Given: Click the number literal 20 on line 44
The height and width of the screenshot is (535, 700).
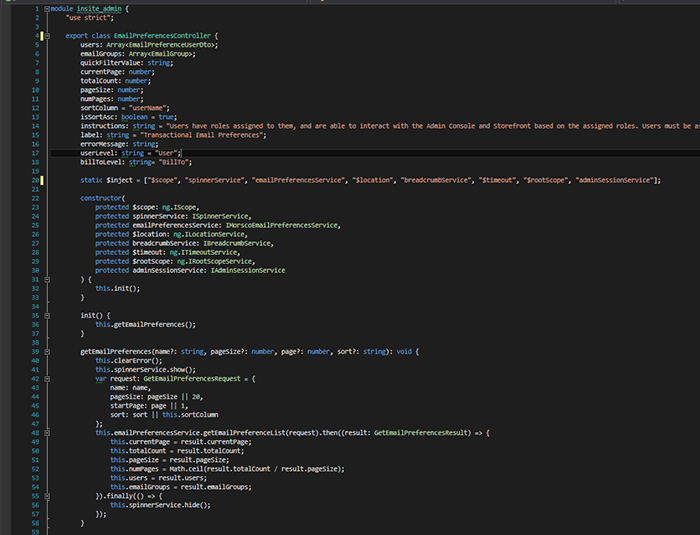Looking at the screenshot, I should [x=196, y=397].
